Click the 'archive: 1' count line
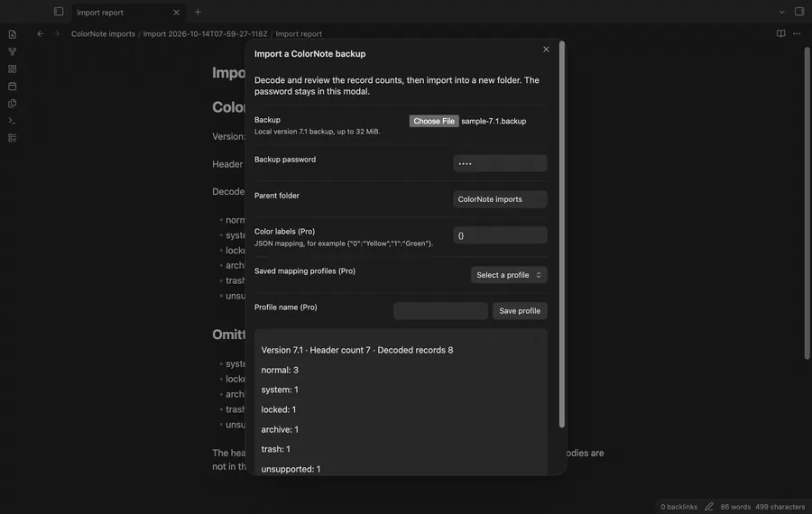The image size is (812, 514). [x=280, y=429]
